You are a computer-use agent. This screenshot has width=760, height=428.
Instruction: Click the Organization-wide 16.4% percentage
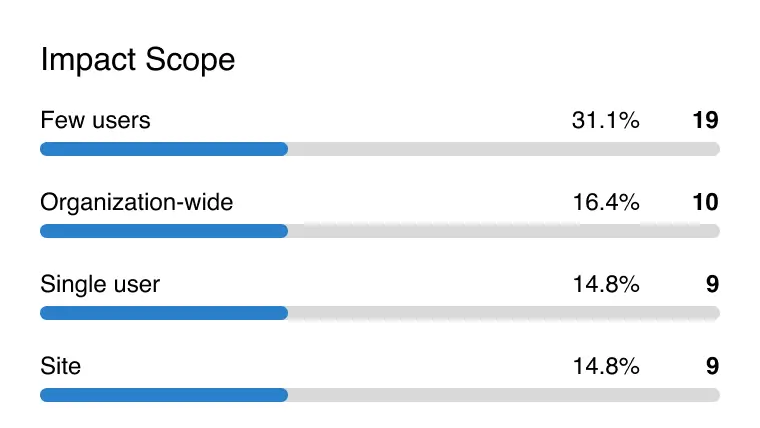[605, 203]
